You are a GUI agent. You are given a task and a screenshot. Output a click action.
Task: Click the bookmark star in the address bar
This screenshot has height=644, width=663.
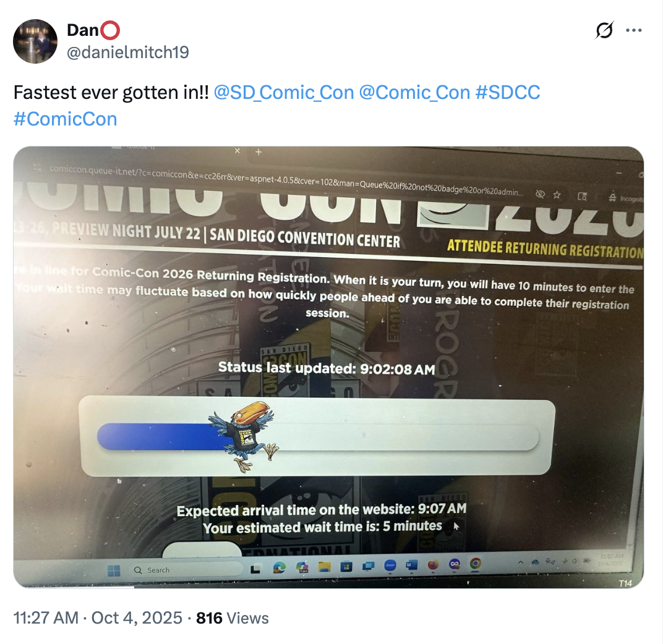click(x=557, y=195)
